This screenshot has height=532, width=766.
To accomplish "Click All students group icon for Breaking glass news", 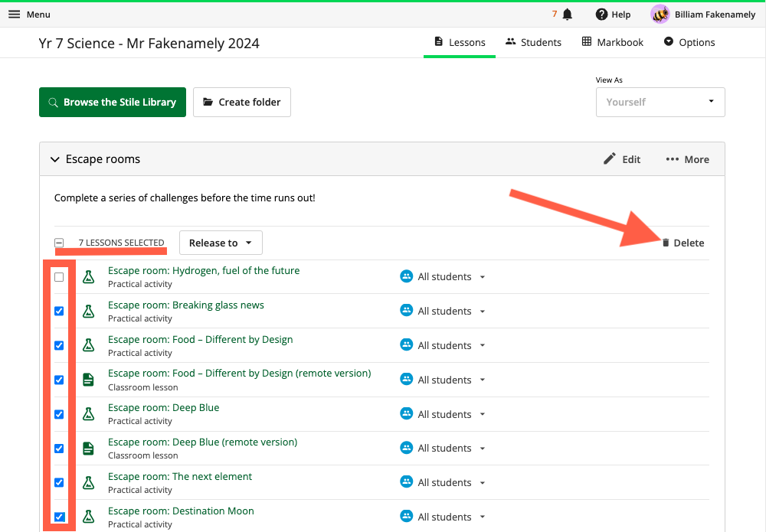I will [x=407, y=311].
